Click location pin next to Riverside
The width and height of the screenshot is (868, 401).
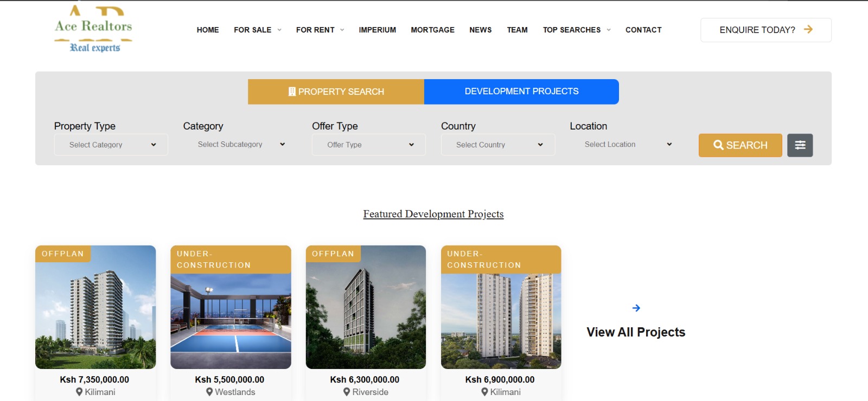(347, 392)
